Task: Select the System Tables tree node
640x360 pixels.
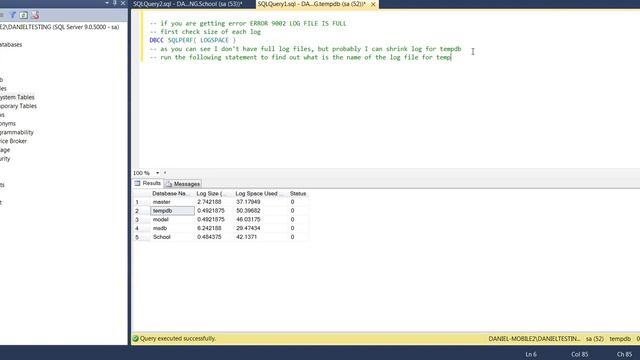Action: point(17,97)
